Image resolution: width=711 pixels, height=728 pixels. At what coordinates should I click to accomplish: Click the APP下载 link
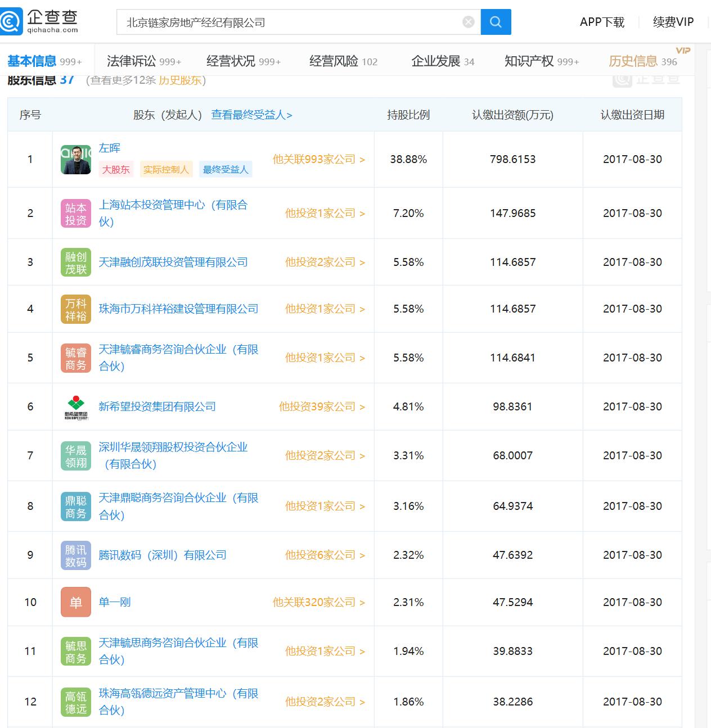tap(602, 22)
